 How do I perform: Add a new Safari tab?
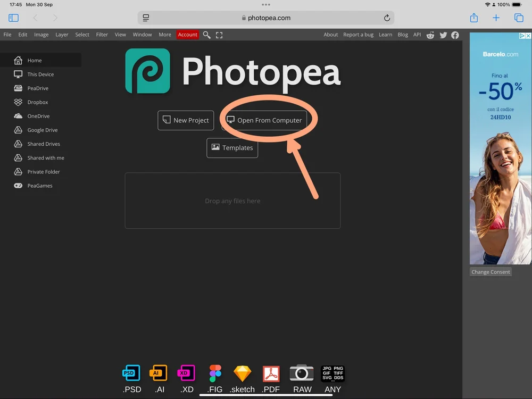(496, 18)
